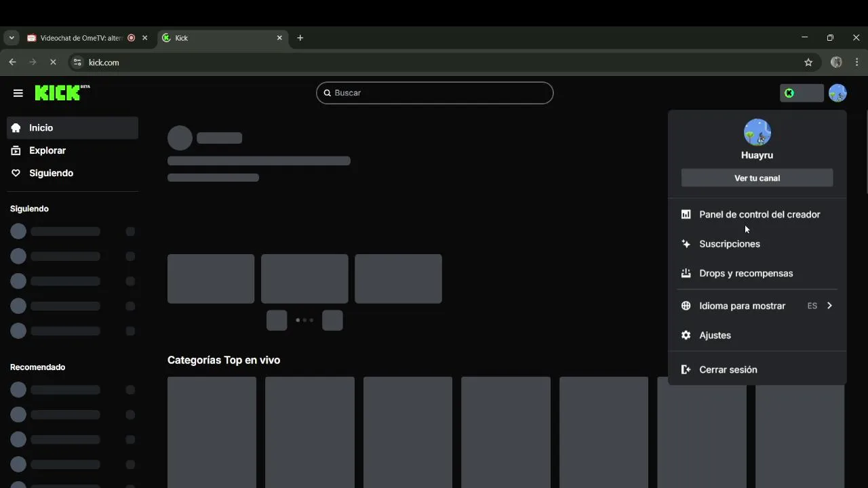Viewport: 868px width, 488px height.
Task: Open Ajustes settings entry
Action: click(x=757, y=335)
